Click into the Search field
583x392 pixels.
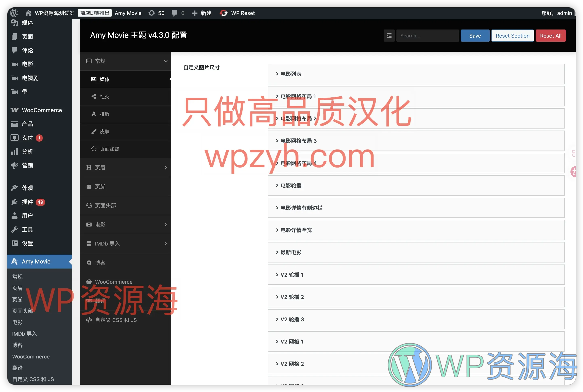(427, 36)
